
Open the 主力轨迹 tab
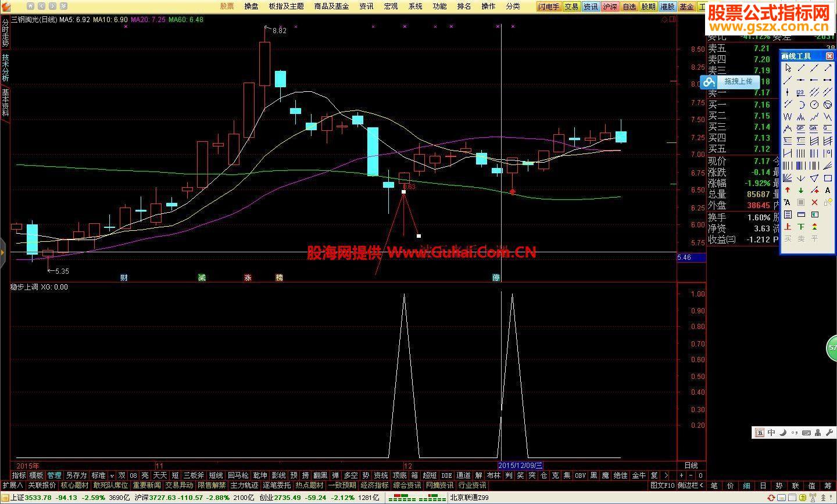pyautogui.click(x=244, y=485)
